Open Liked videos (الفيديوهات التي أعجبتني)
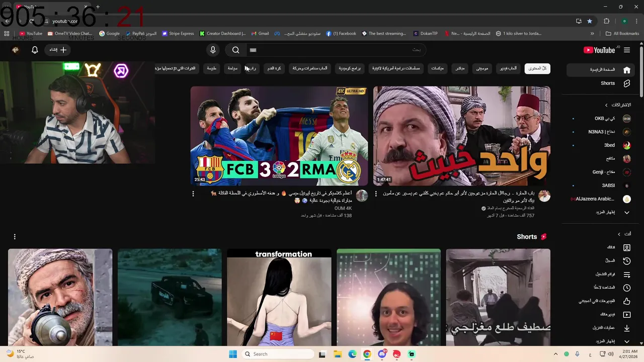This screenshot has height=362, width=644. 601,301
